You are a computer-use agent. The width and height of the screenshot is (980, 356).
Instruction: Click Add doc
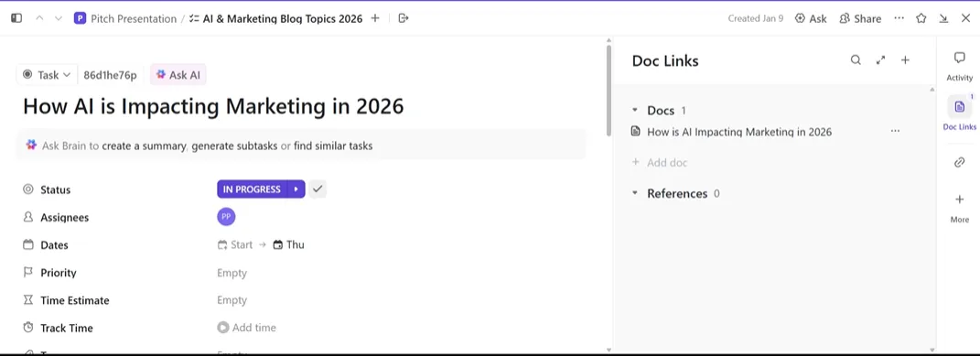pos(660,162)
